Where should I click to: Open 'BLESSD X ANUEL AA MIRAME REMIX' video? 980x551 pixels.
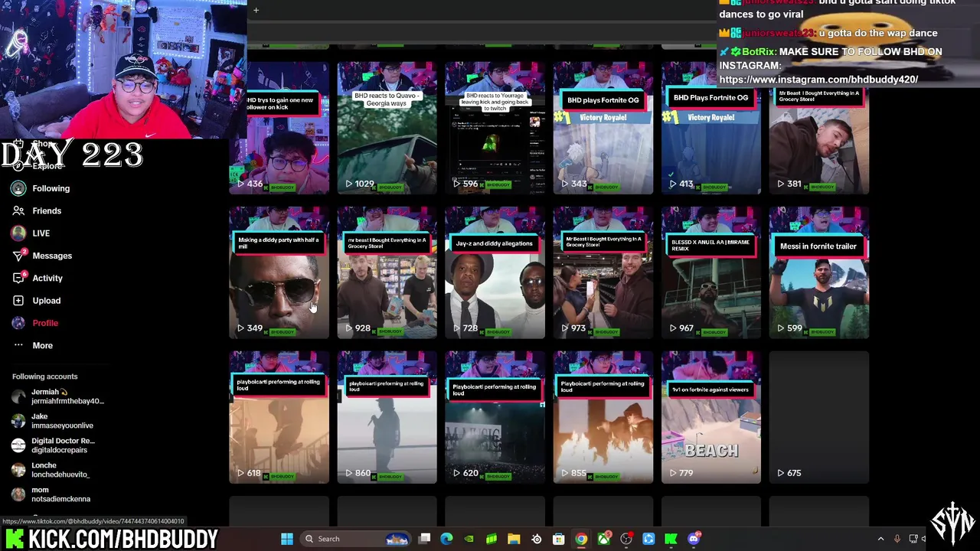[710, 272]
